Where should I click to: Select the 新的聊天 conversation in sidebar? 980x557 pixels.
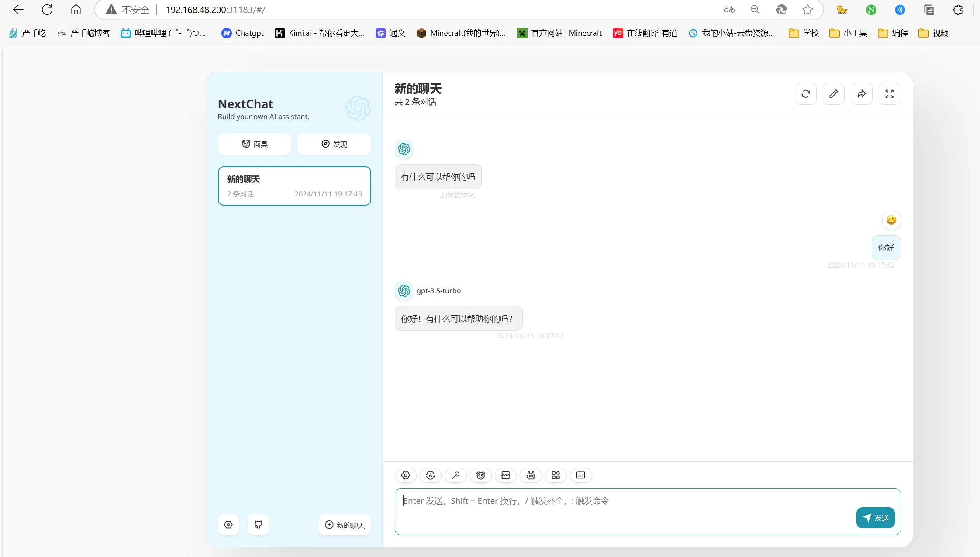[x=294, y=186]
